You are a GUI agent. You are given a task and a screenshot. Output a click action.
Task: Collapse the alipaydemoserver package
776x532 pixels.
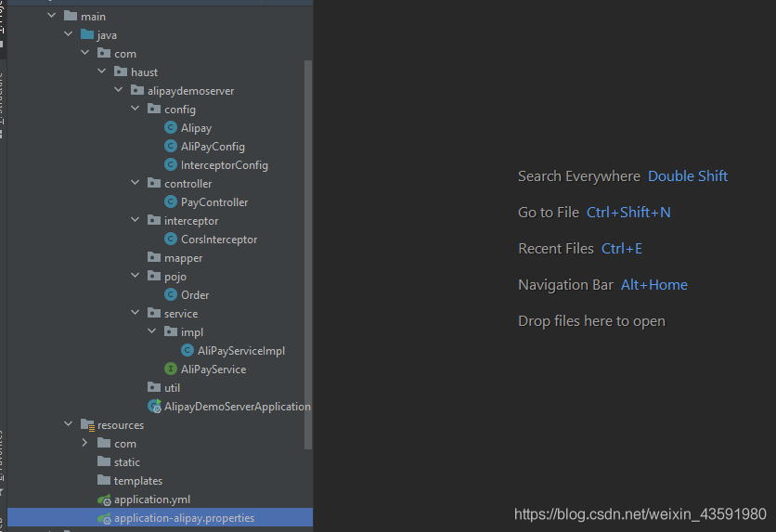119,91
